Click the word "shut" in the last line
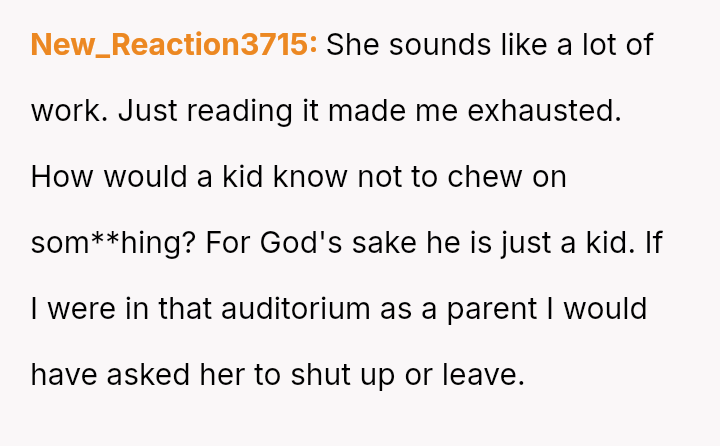Image resolution: width=720 pixels, height=446 pixels. pyautogui.click(x=314, y=375)
